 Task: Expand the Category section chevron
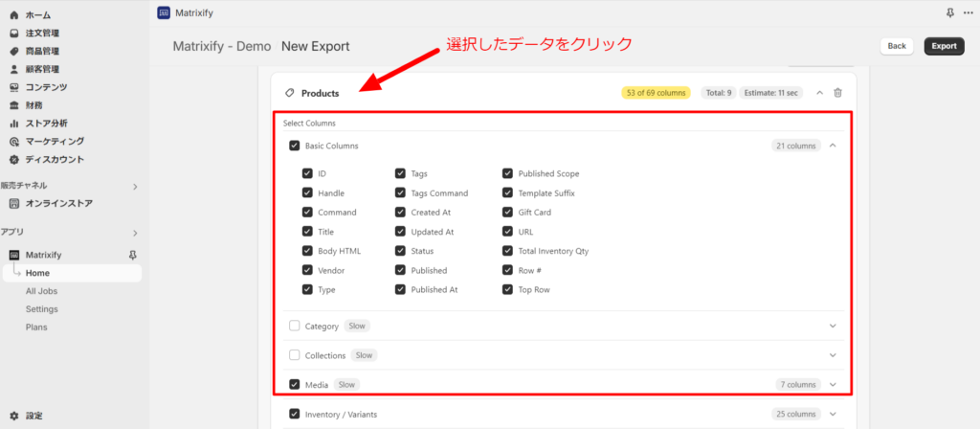click(833, 326)
